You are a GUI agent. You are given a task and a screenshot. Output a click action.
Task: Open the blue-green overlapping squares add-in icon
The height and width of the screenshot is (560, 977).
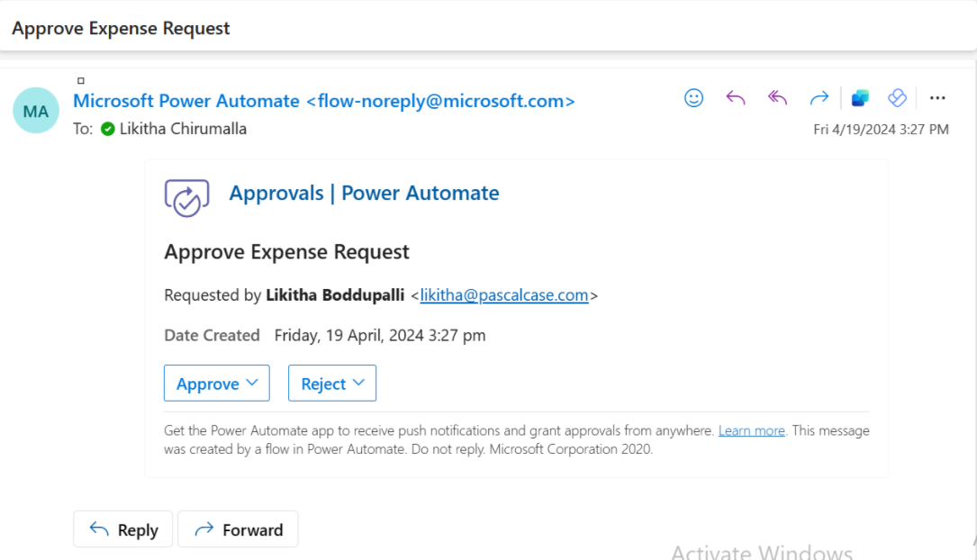point(860,98)
